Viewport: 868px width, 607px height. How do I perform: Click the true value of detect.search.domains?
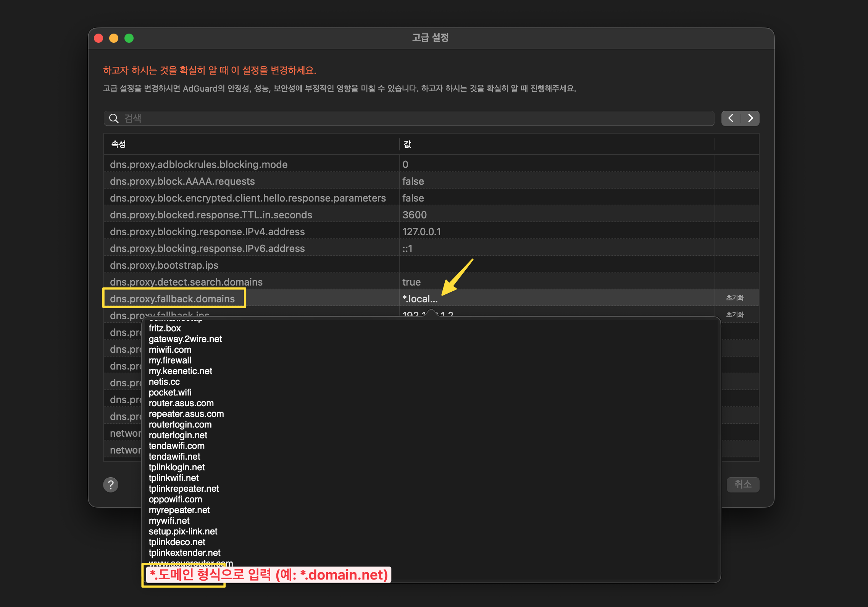(x=411, y=282)
